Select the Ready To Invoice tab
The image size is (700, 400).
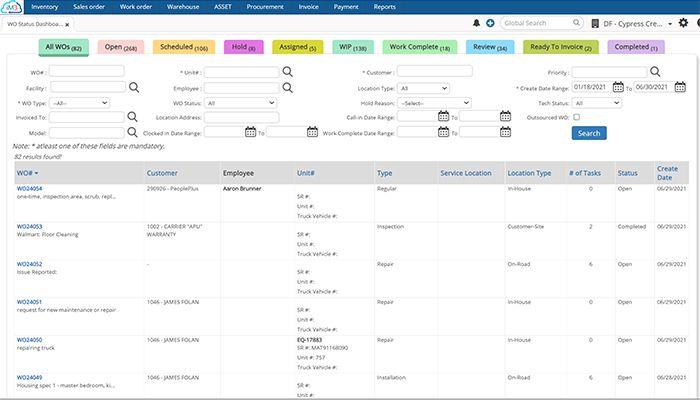(x=561, y=47)
